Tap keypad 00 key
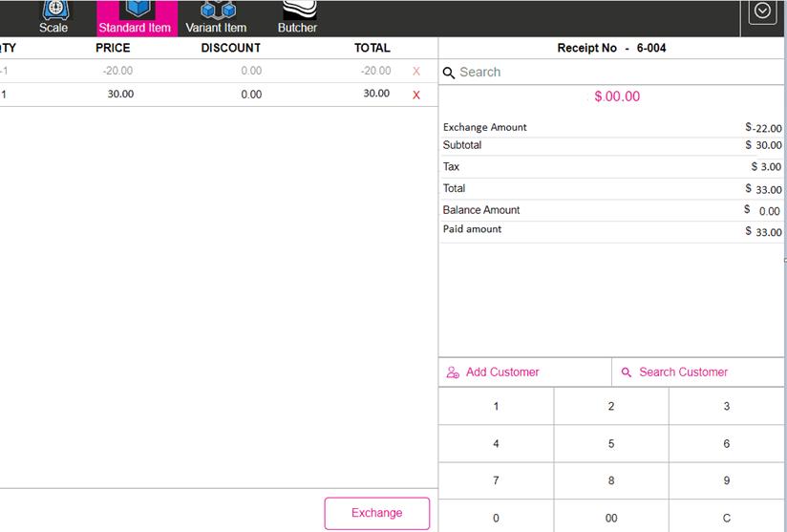This screenshot has width=787, height=532. pos(611,517)
